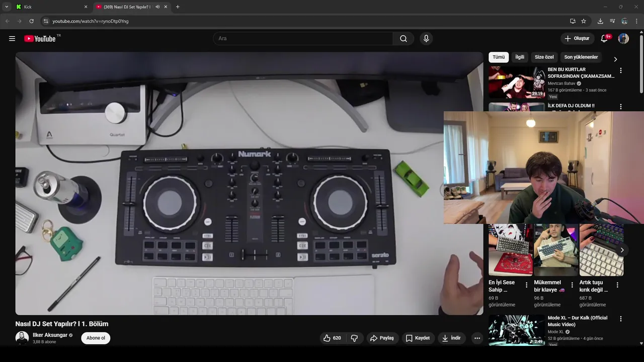Image resolution: width=644 pixels, height=362 pixels.
Task: Open options for En İyi Sese Sahip short
Action: pos(526,285)
